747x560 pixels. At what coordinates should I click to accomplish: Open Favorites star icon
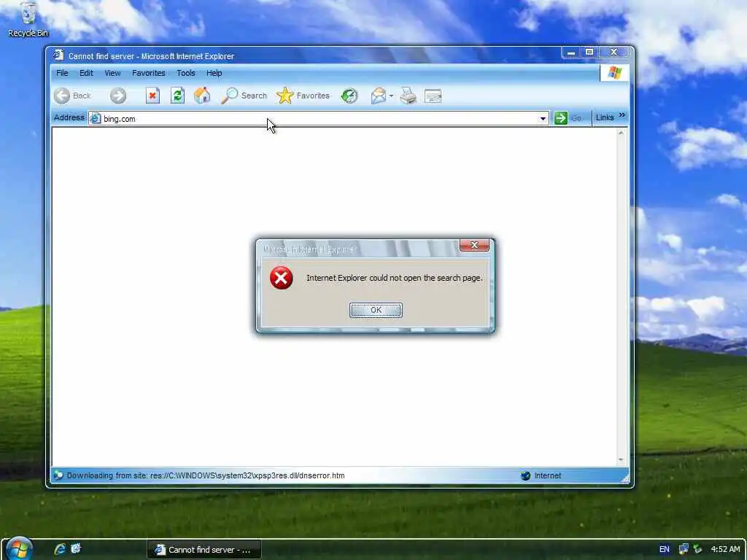[x=285, y=96]
